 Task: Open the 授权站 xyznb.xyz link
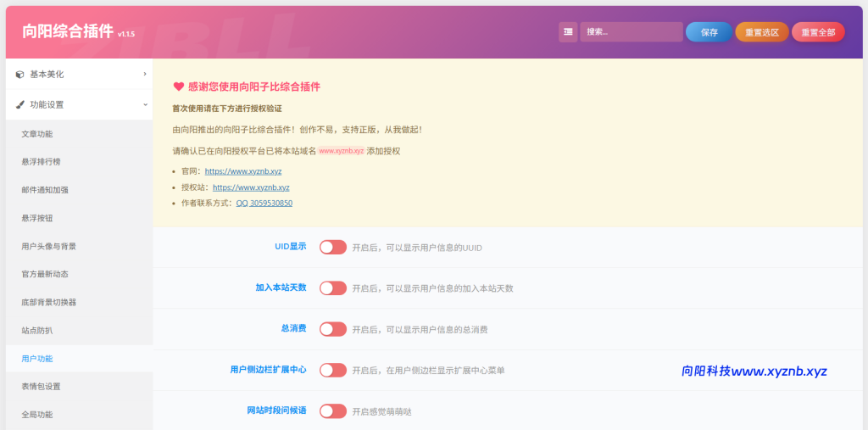pyautogui.click(x=251, y=187)
